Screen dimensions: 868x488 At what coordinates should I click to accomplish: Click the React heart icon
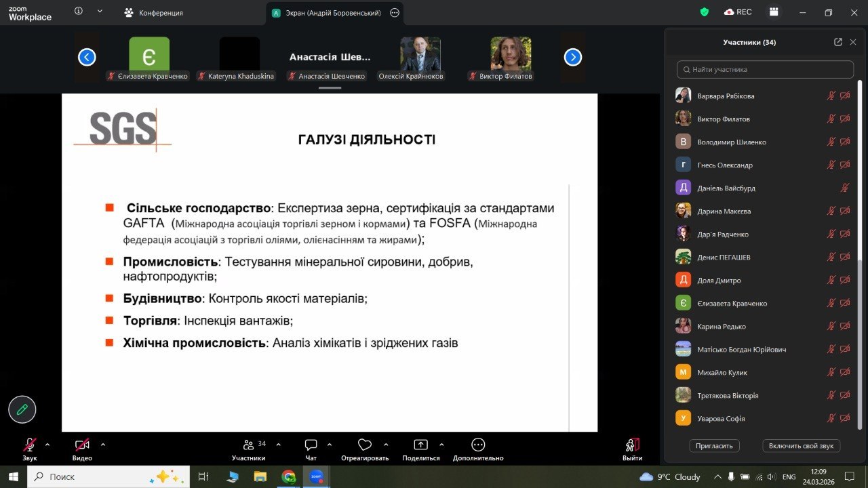tap(365, 445)
